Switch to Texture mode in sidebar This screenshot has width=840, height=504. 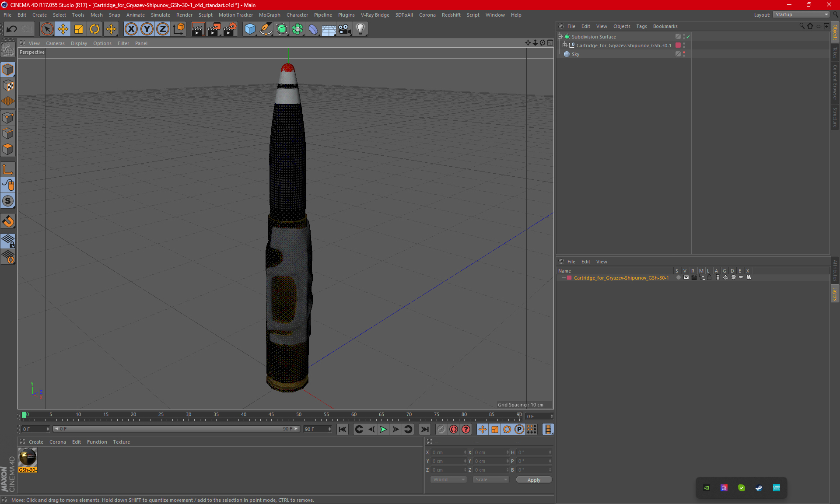pyautogui.click(x=8, y=86)
